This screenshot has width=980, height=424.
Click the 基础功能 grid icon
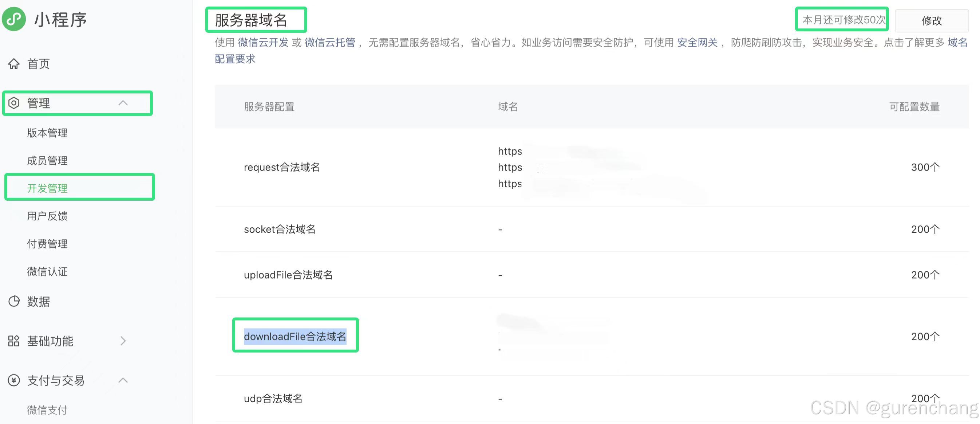[13, 341]
